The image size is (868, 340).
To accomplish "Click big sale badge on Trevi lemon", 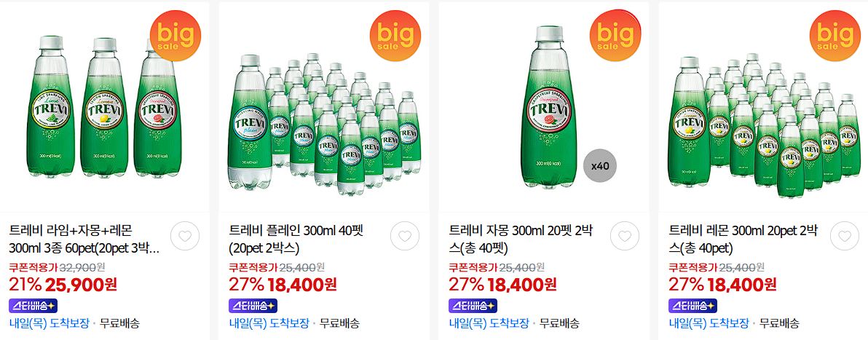I will pyautogui.click(x=835, y=36).
